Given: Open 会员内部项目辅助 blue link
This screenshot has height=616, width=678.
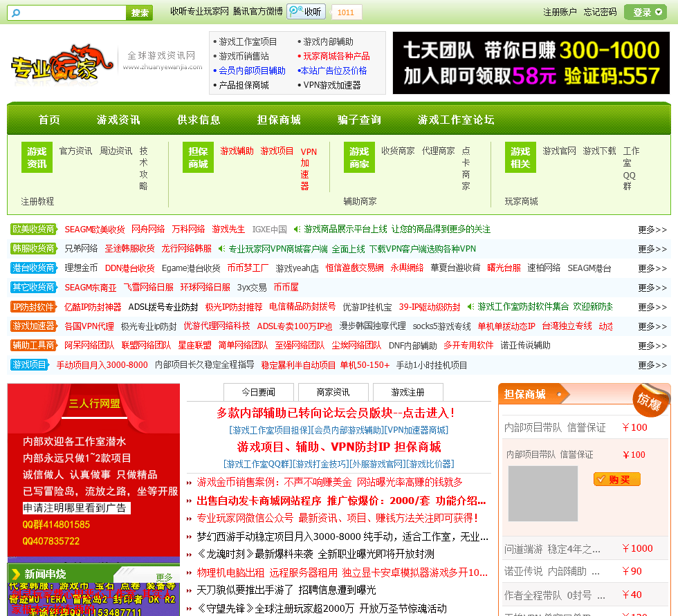Looking at the screenshot, I should click(x=252, y=71).
